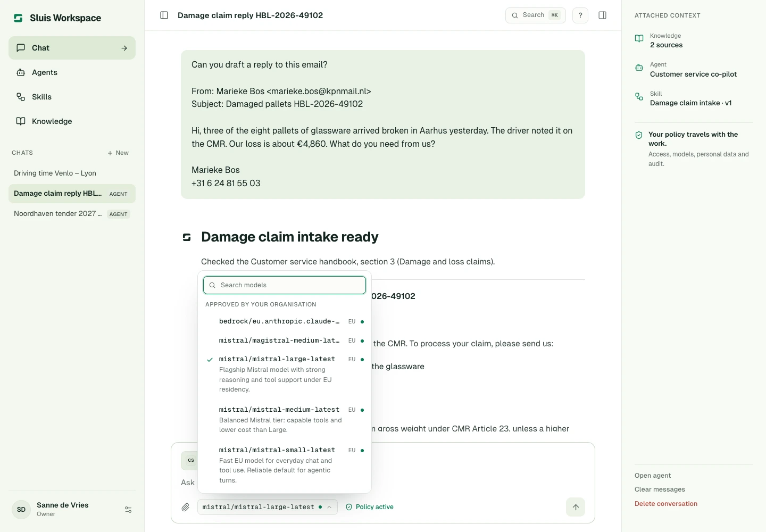The width and height of the screenshot is (766, 532).
Task: Open the Skills section
Action: [x=72, y=97]
